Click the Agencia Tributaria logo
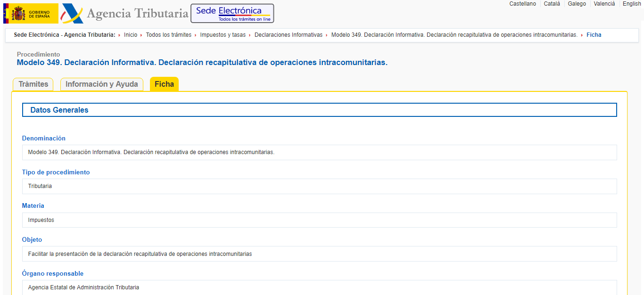This screenshot has width=644, height=295. pos(125,14)
